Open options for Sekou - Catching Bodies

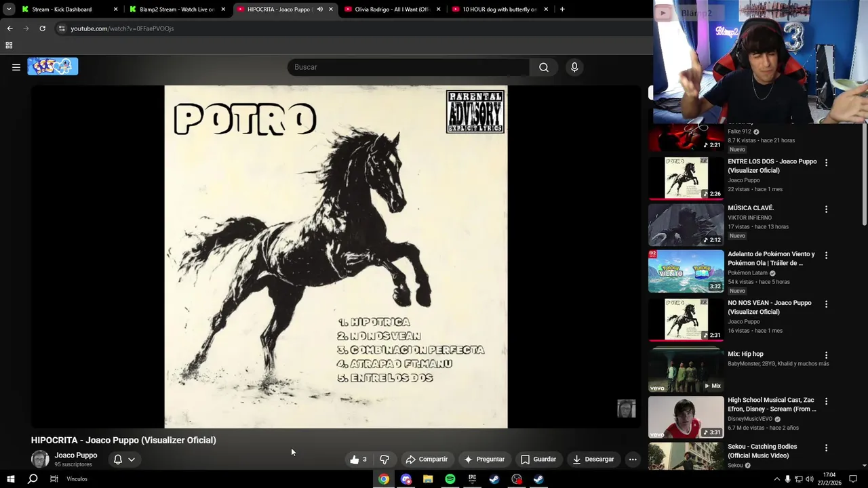click(826, 448)
